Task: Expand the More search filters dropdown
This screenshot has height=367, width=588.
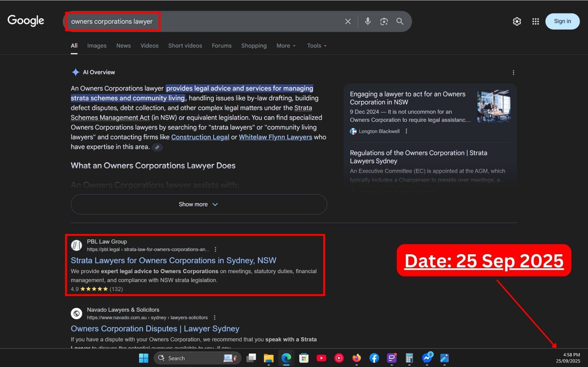Action: click(286, 46)
